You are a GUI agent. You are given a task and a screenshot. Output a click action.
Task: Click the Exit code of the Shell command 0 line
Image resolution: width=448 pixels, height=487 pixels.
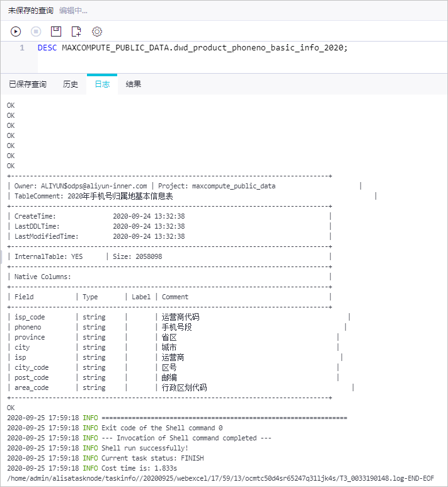click(115, 428)
